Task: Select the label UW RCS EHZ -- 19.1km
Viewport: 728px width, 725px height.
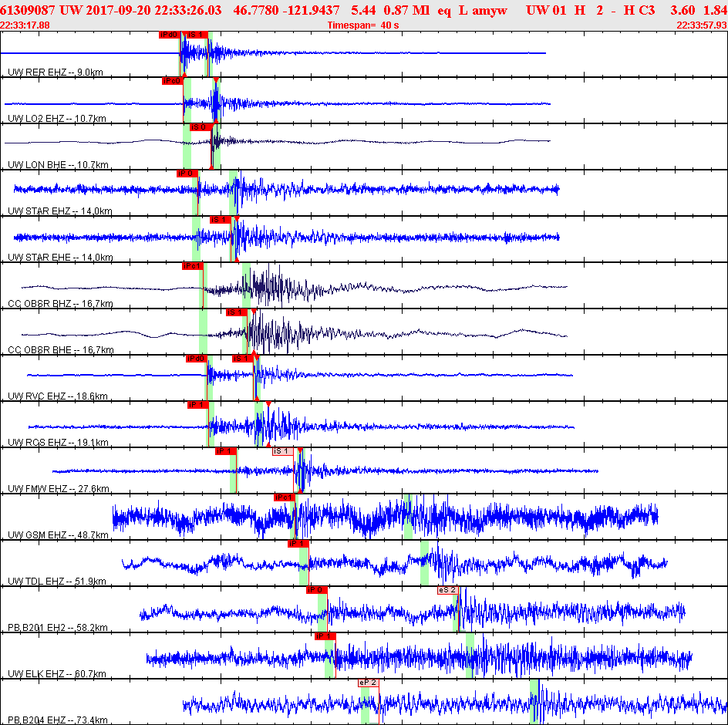Action: click(x=58, y=442)
